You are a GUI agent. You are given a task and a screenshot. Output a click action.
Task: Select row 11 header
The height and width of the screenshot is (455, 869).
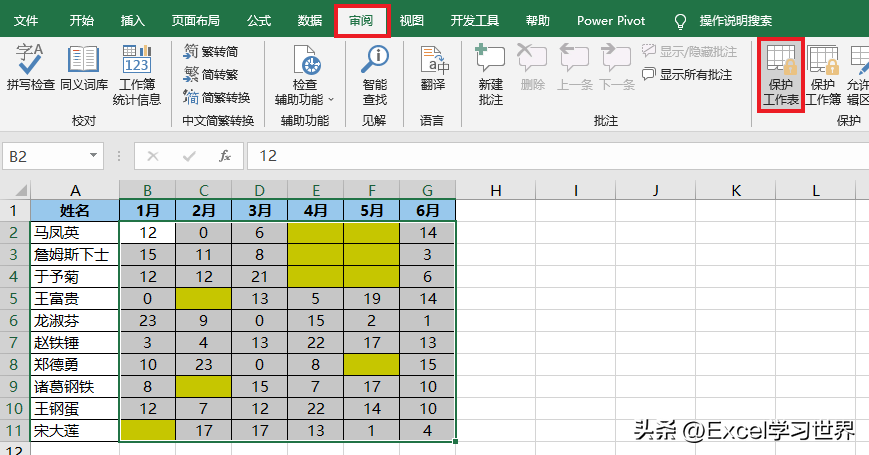pos(14,431)
